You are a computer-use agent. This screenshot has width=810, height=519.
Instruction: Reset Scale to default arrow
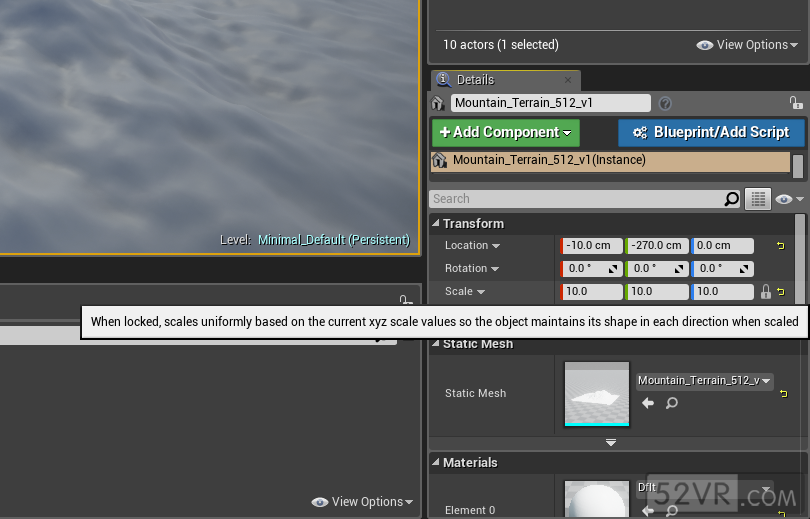pos(781,292)
